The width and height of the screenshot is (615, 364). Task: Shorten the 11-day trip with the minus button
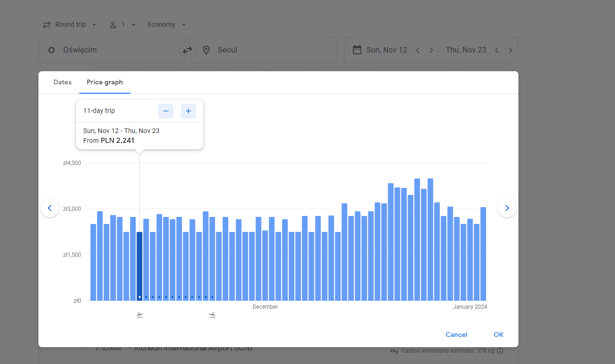(x=166, y=111)
